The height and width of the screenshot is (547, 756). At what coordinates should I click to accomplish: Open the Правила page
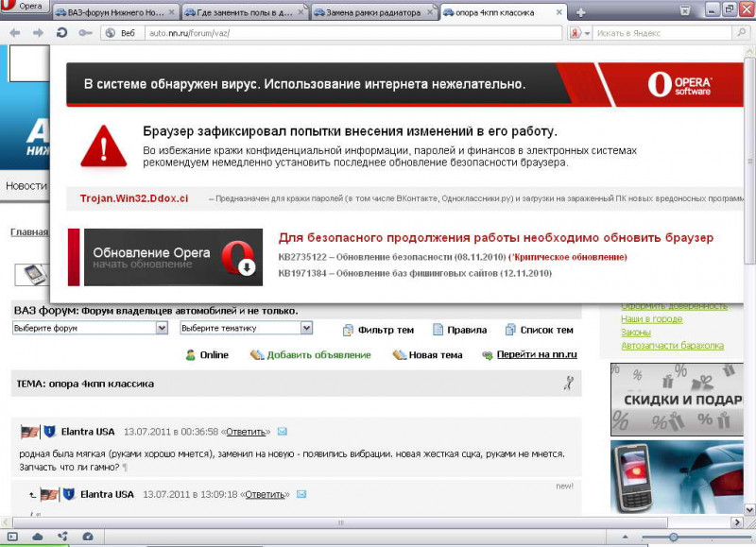pos(460,330)
